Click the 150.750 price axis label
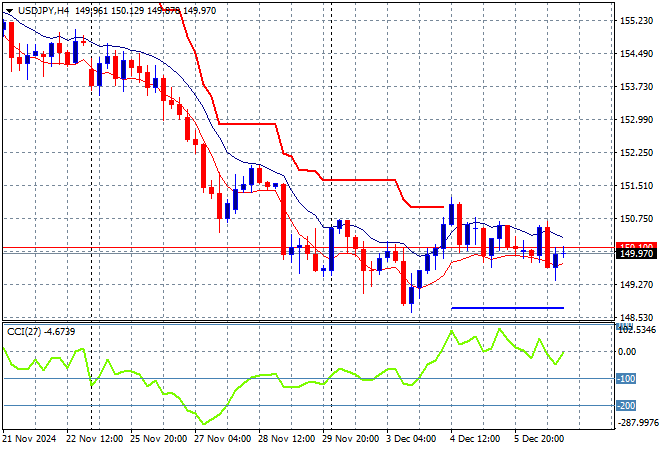 click(634, 219)
